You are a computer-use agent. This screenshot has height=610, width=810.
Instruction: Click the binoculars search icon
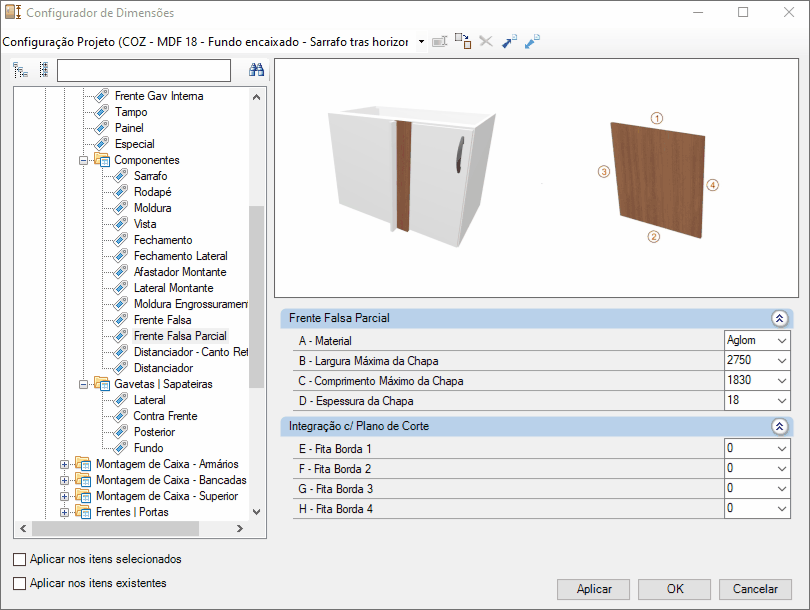[256, 70]
